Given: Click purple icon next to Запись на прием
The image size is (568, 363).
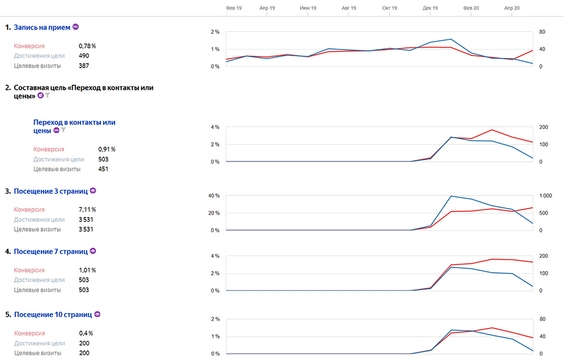Looking at the screenshot, I should click(x=75, y=27).
